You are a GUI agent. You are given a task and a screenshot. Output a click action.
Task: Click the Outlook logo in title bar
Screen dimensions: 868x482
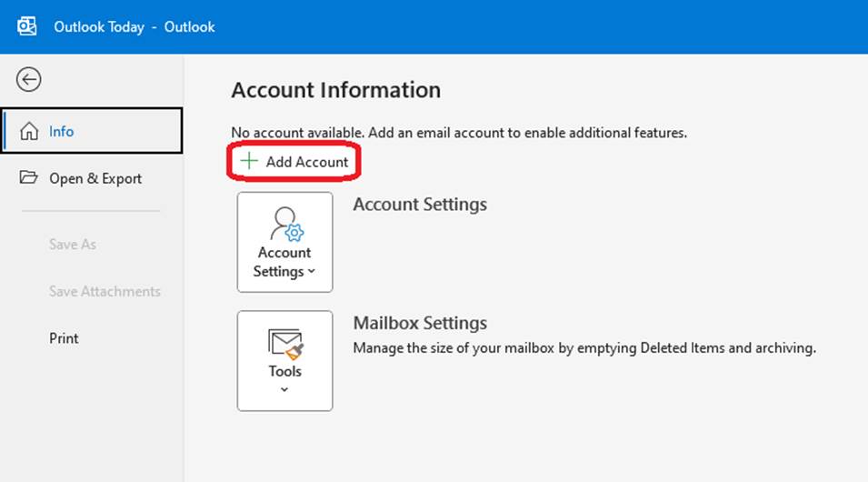click(x=26, y=26)
